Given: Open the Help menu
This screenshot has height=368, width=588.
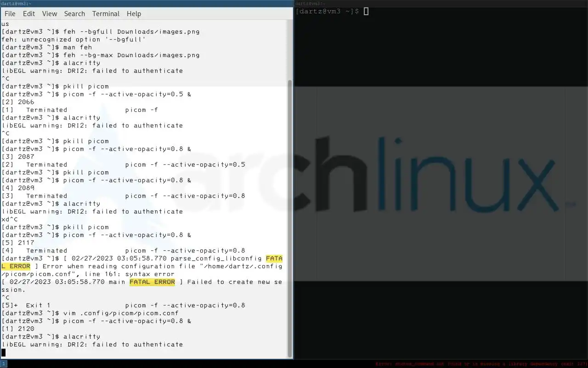Looking at the screenshot, I should [134, 14].
